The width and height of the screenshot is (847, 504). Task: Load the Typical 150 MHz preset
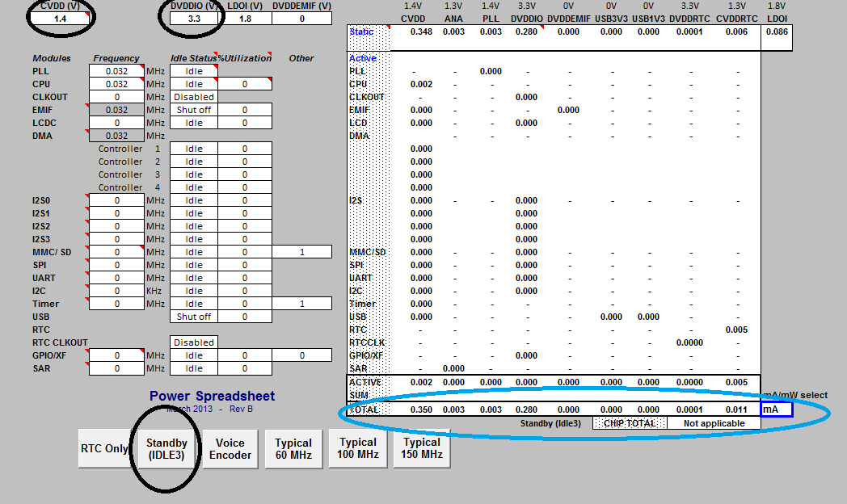pos(421,448)
